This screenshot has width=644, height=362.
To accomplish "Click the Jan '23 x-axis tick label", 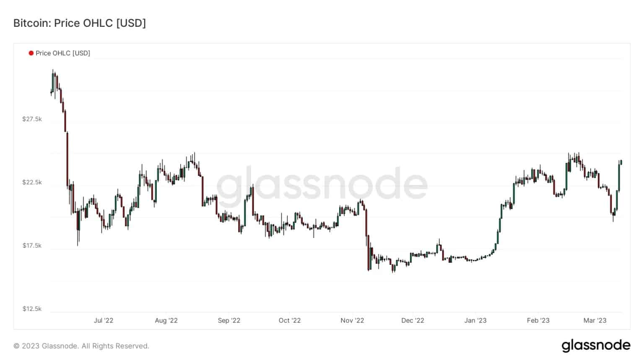I will click(x=475, y=321).
